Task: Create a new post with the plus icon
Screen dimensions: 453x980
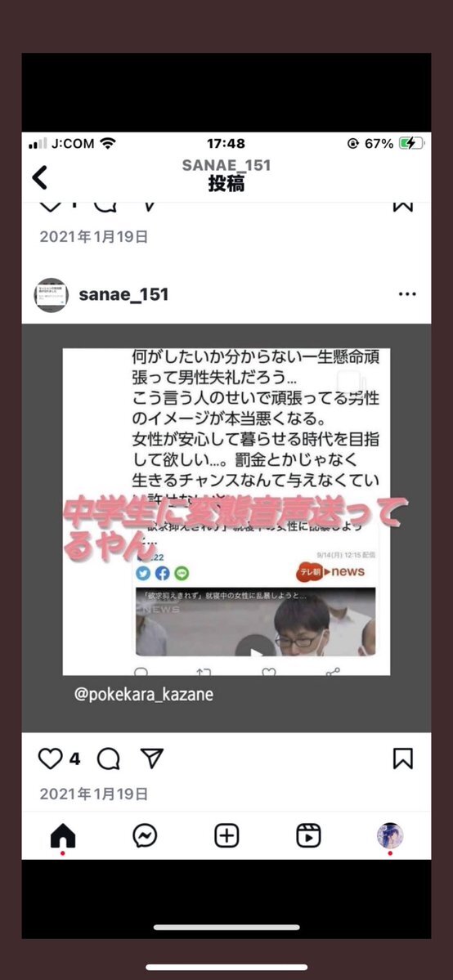Action: click(x=226, y=835)
